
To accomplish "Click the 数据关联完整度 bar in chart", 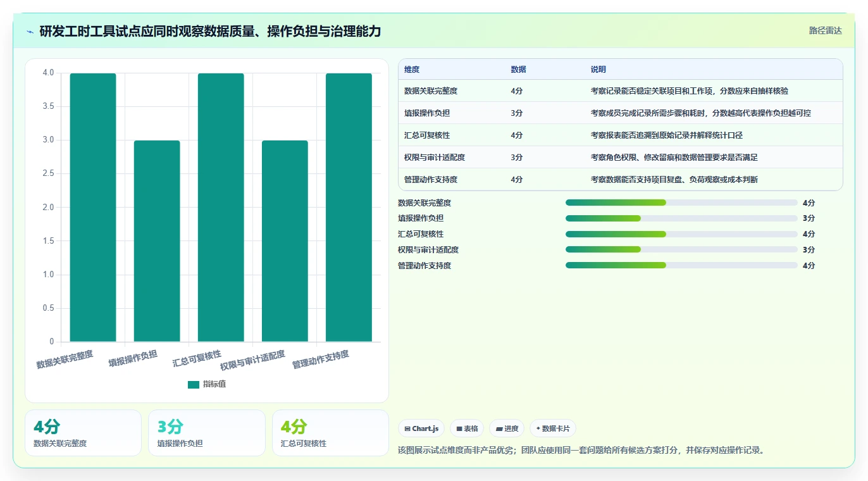I will (x=93, y=208).
